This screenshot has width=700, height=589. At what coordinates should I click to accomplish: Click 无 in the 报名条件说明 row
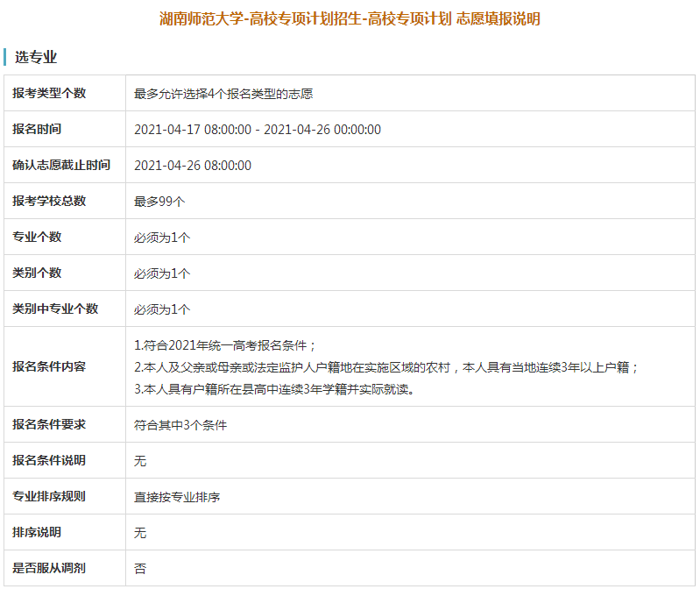140,461
